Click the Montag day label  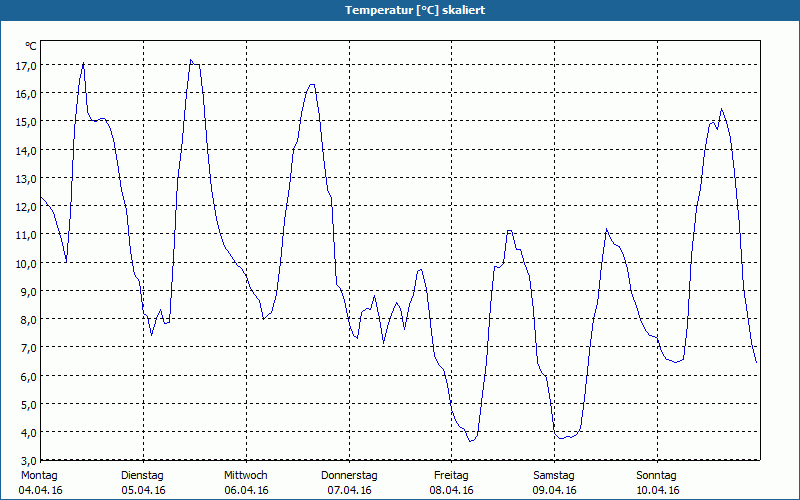pos(39,476)
